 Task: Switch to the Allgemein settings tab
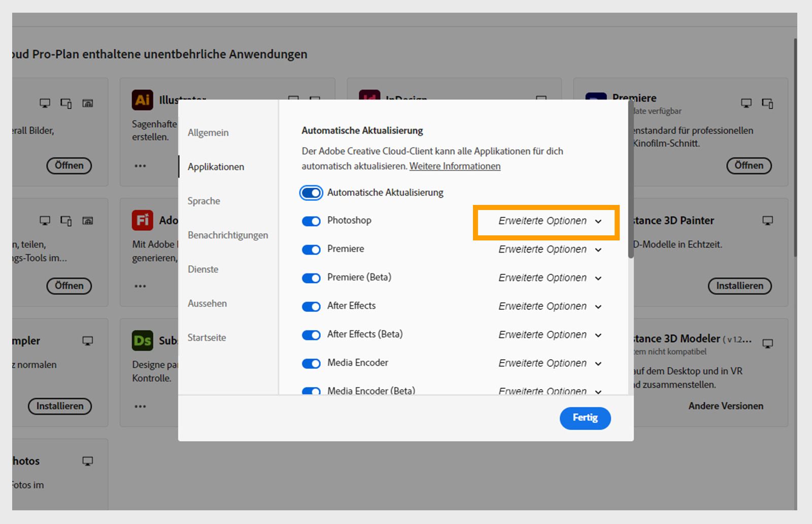click(x=208, y=133)
